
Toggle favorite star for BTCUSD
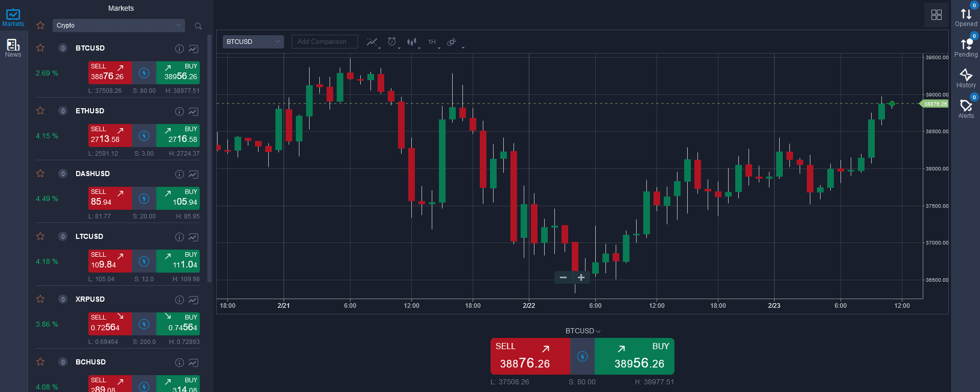(40, 48)
